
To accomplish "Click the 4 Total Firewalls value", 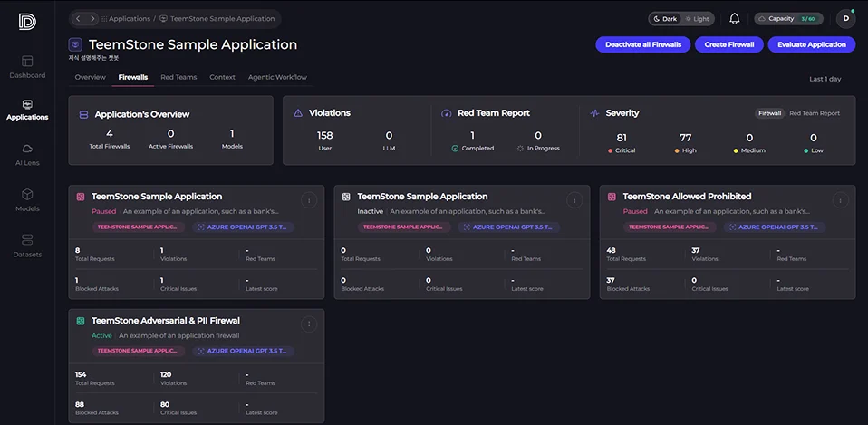I will (109, 134).
